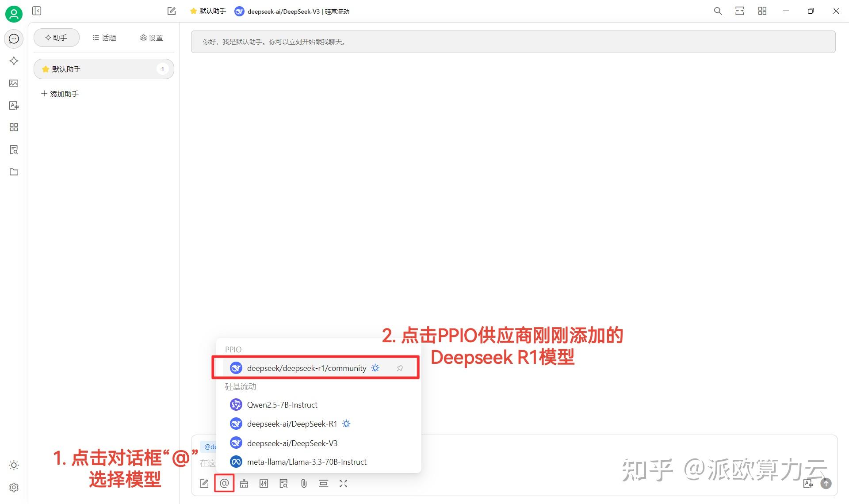Open deepseek-ai/DeepSeek-V3 model tab dropdown
The width and height of the screenshot is (849, 504).
click(x=294, y=11)
